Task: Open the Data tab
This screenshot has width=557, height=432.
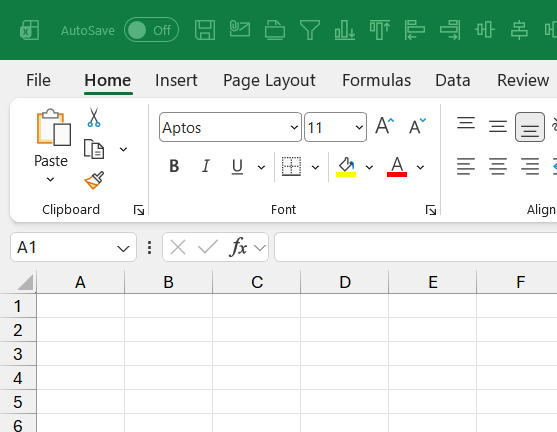Action: [x=453, y=80]
